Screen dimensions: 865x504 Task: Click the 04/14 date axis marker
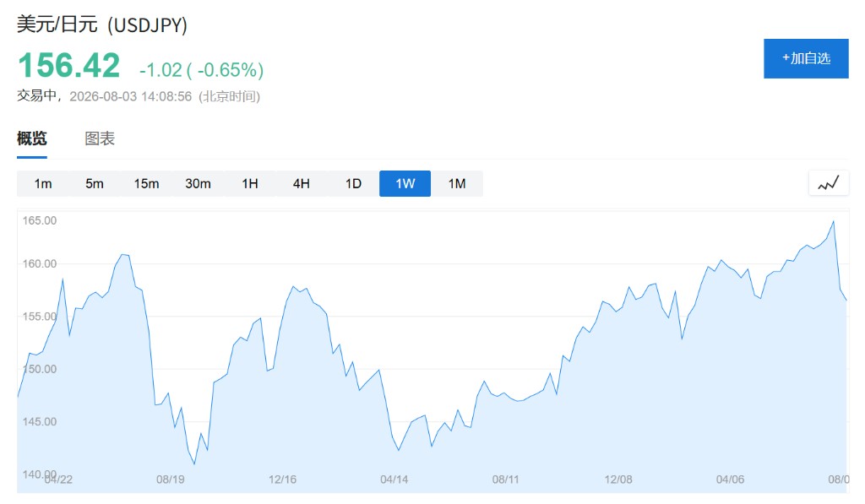pos(394,480)
